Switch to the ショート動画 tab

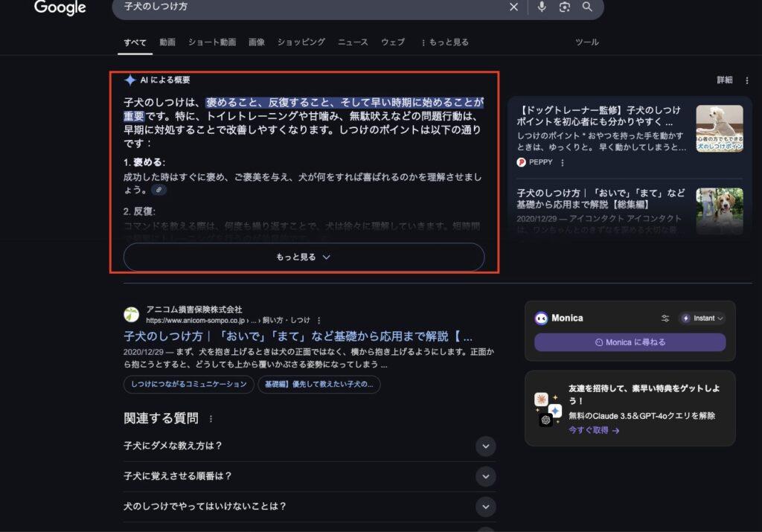pyautogui.click(x=212, y=42)
